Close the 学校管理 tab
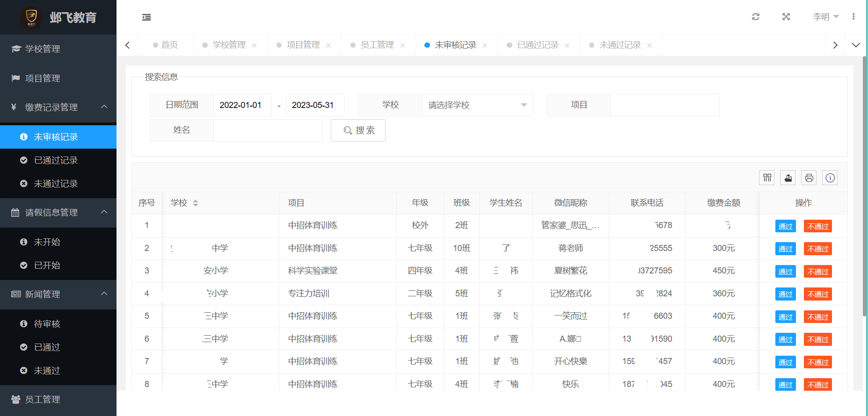 coord(255,45)
